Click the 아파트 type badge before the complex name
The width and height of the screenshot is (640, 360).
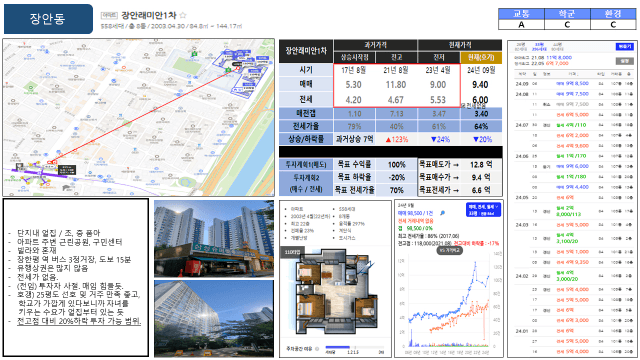pyautogui.click(x=109, y=16)
